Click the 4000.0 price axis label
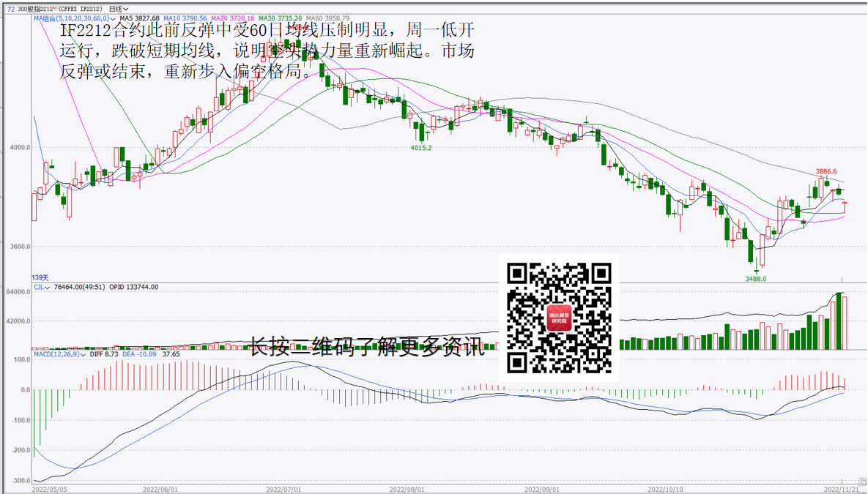 click(x=20, y=148)
